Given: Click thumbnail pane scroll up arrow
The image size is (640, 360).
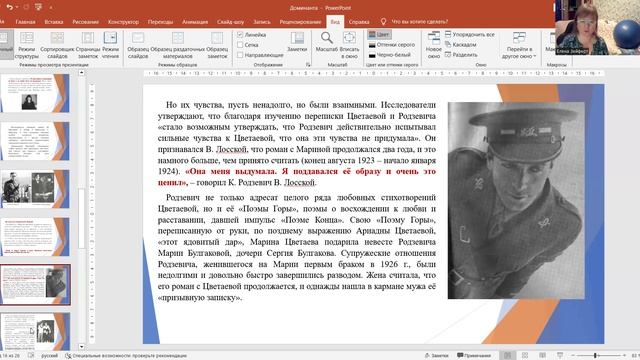Looking at the screenshot, I should 82,73.
